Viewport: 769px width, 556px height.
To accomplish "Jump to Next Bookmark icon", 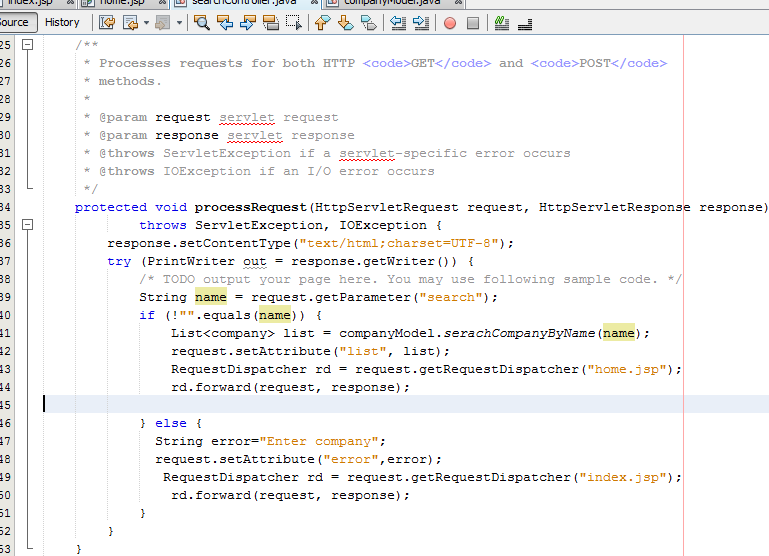I will point(345,23).
